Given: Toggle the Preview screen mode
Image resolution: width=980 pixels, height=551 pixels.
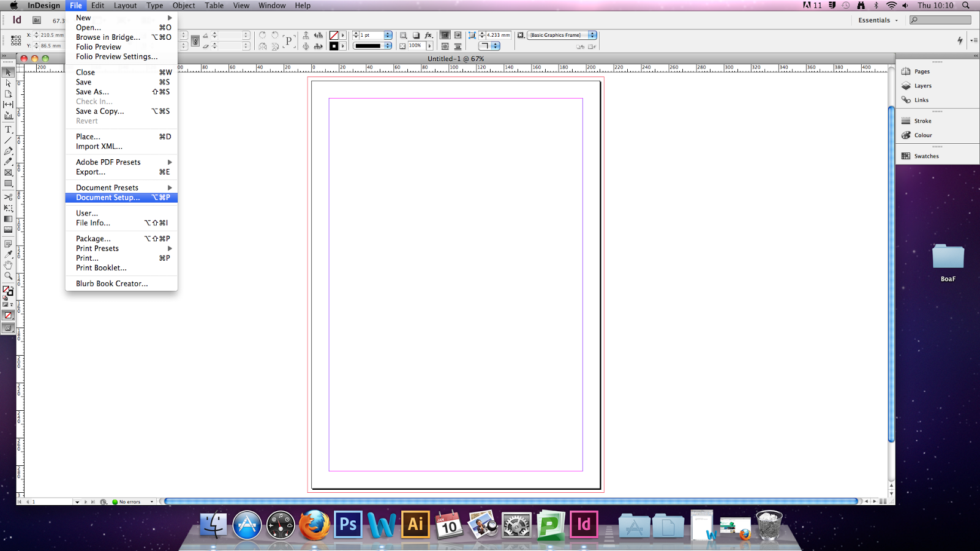Looking at the screenshot, I should pyautogui.click(x=8, y=327).
